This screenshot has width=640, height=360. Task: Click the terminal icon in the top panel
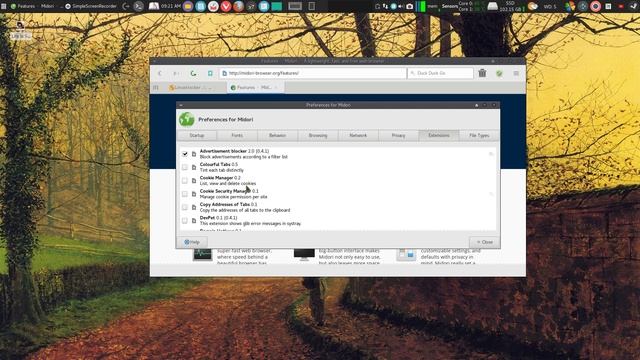pyautogui.click(x=139, y=6)
